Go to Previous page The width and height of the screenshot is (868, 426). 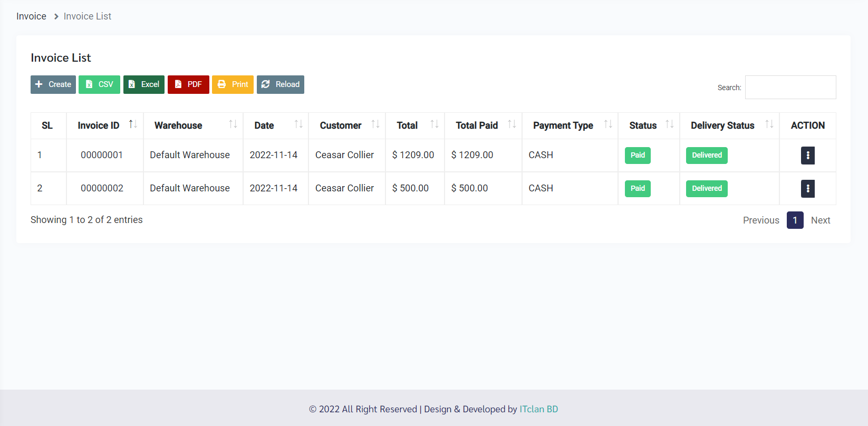point(760,220)
